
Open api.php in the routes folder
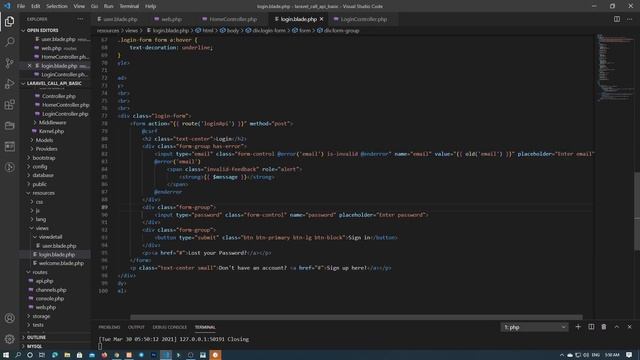(x=44, y=281)
